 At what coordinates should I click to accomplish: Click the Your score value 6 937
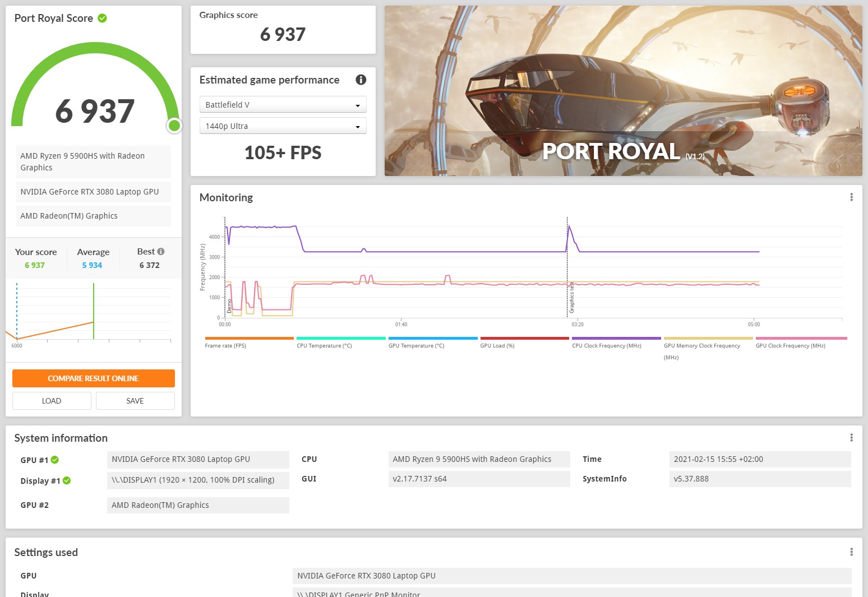tap(35, 266)
